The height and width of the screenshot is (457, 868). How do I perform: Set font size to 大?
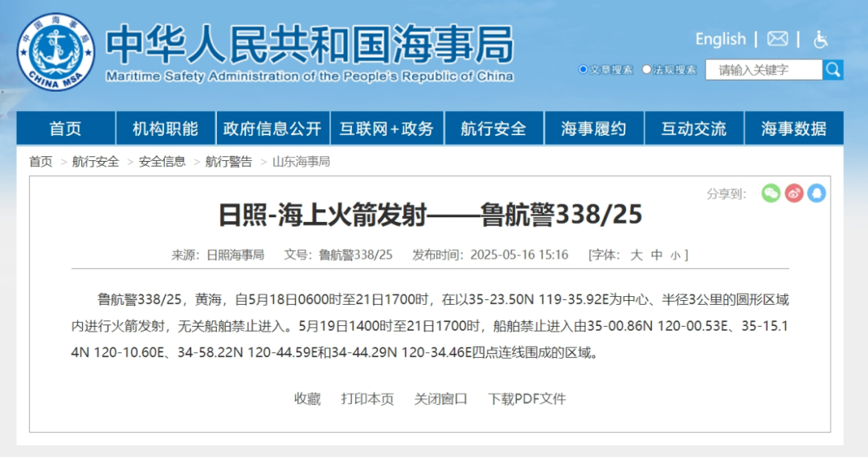coord(637,255)
